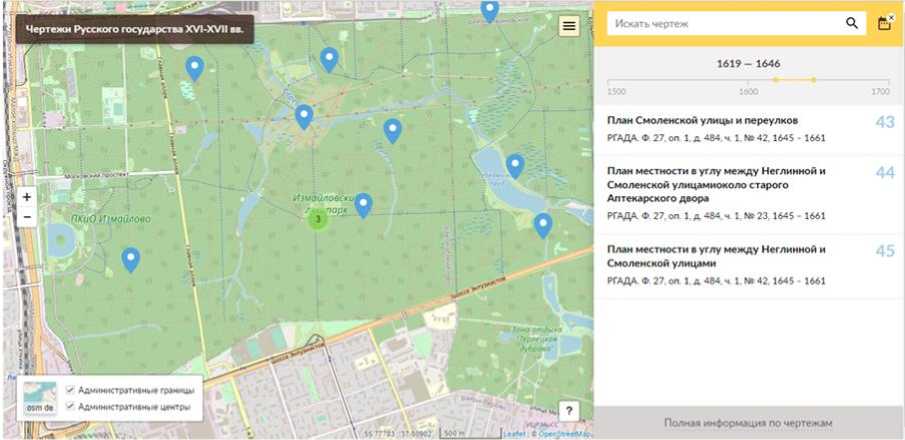Click the 1619 start handle on timeline slider

pyautogui.click(x=776, y=79)
